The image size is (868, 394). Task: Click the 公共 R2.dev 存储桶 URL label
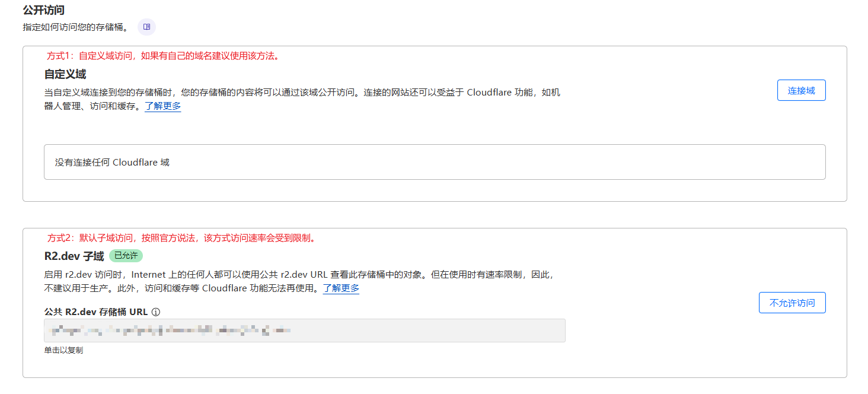coord(96,312)
